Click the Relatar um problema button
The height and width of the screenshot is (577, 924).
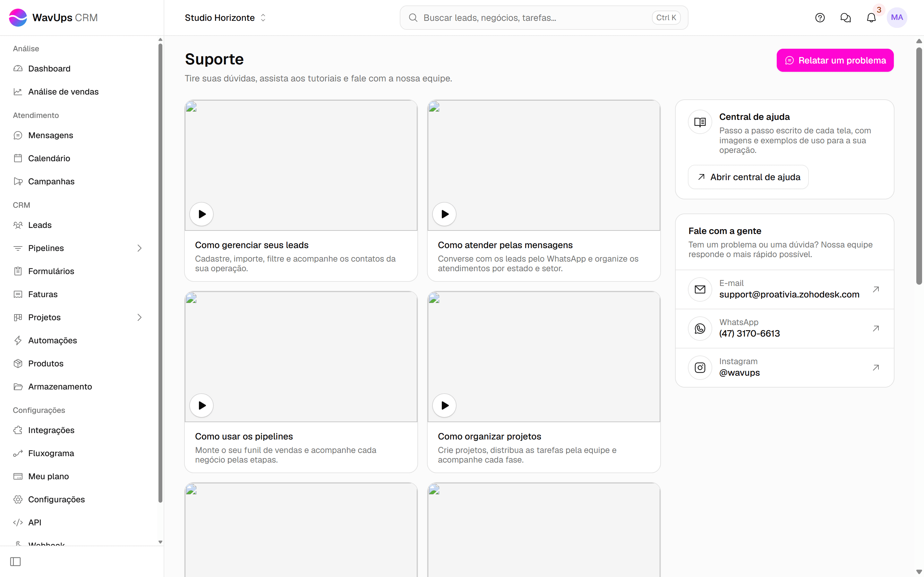pos(835,60)
